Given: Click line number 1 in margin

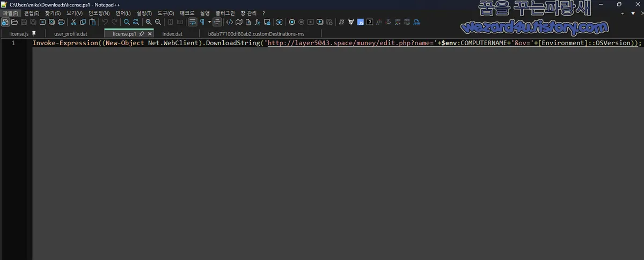Looking at the screenshot, I should click(x=13, y=43).
